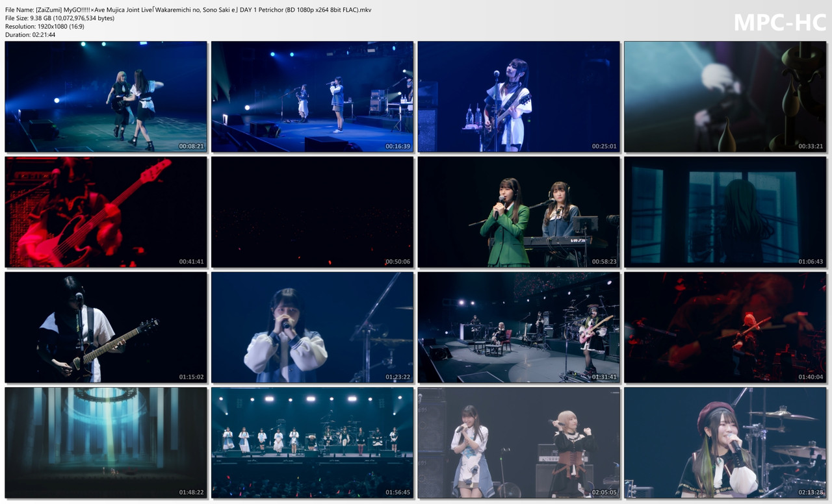Image resolution: width=832 pixels, height=504 pixels.
Task: Select the stage wide shot at 01:31:41
Action: pyautogui.click(x=519, y=327)
